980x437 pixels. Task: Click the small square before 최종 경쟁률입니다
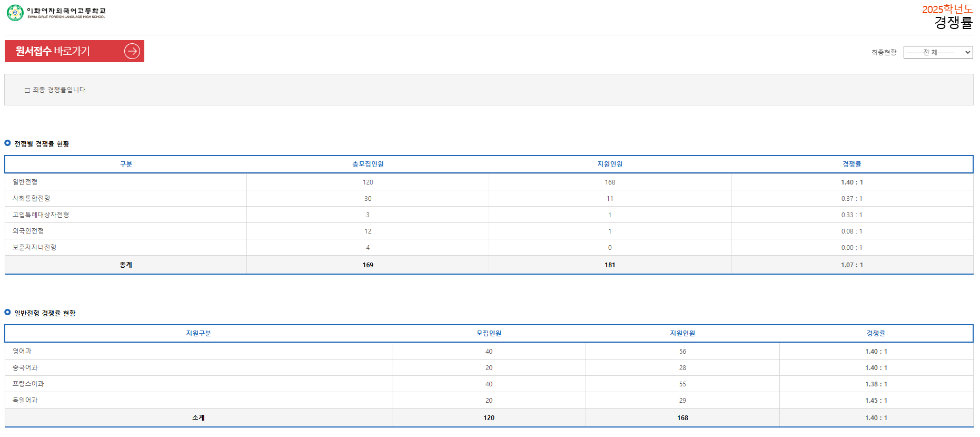coord(27,90)
